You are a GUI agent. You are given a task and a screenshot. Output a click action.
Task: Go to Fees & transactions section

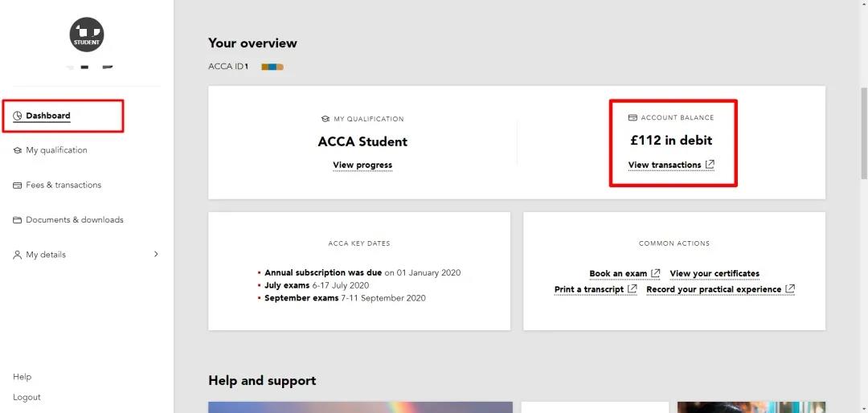point(63,185)
